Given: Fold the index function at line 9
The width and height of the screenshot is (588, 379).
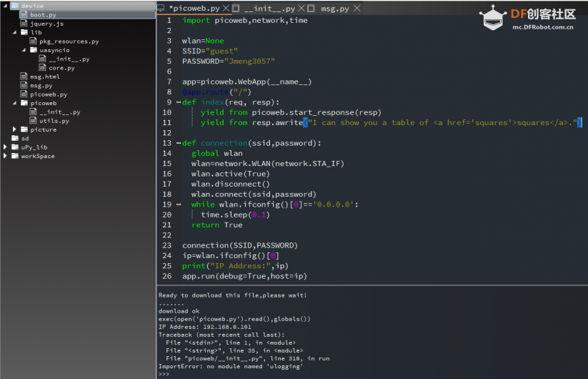Looking at the screenshot, I should [177, 102].
